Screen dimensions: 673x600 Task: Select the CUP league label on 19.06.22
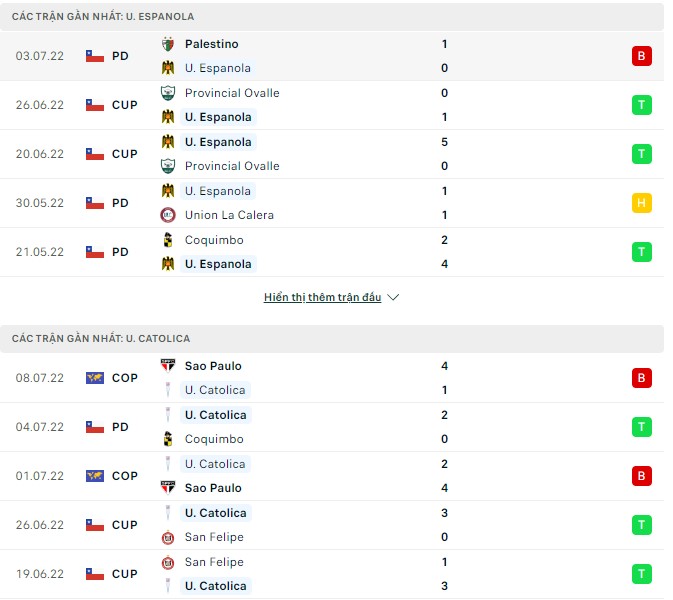coord(125,574)
